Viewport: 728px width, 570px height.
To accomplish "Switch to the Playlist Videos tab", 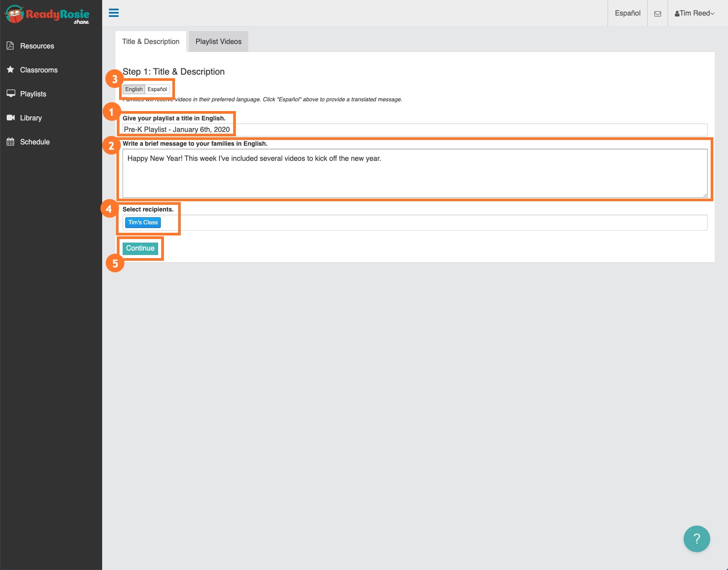I will pyautogui.click(x=218, y=41).
